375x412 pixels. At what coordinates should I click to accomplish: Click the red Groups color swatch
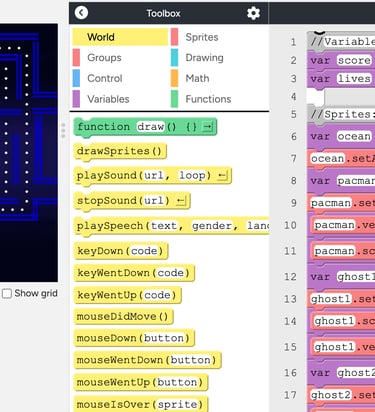(x=76, y=58)
